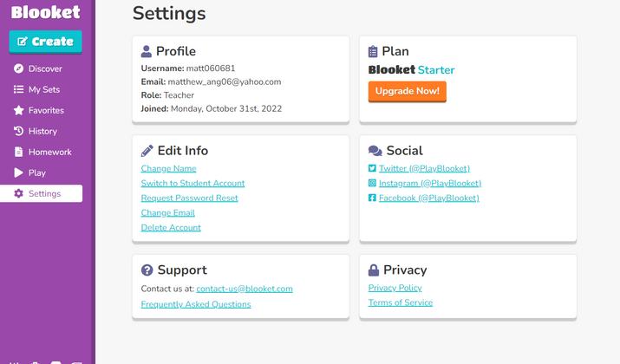Click the person icon beside Profile
This screenshot has height=364, width=620.
tap(147, 51)
